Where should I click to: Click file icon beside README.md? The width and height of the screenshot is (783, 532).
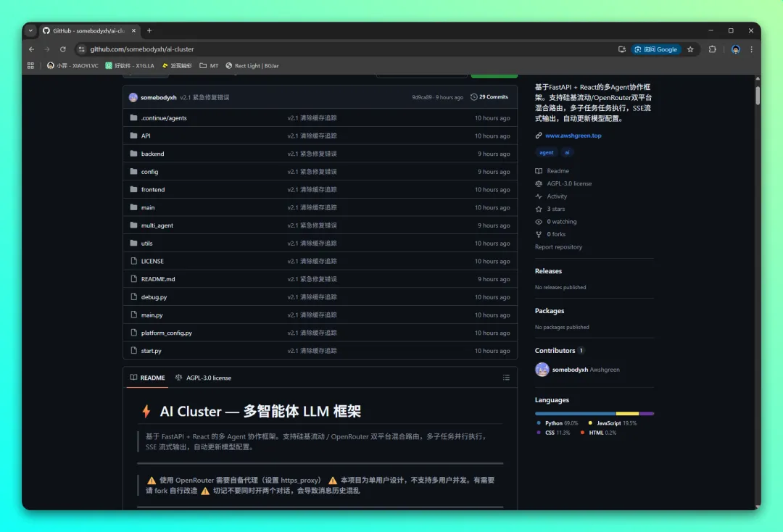click(133, 279)
